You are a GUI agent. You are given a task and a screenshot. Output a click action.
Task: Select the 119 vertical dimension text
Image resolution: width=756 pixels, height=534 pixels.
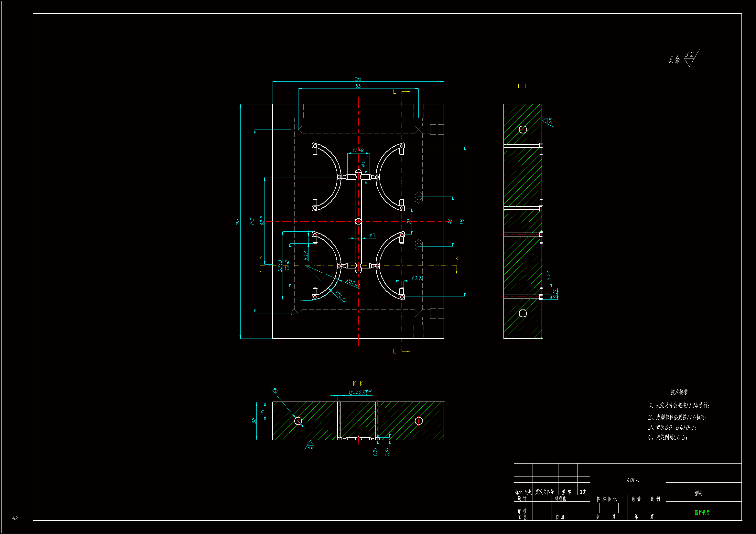[x=462, y=221]
